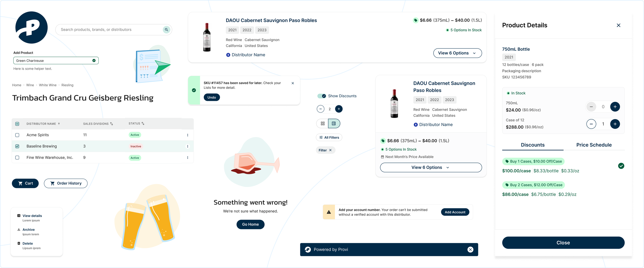644x268 pixels.
Task: Open the All Filters panel
Action: tap(329, 137)
